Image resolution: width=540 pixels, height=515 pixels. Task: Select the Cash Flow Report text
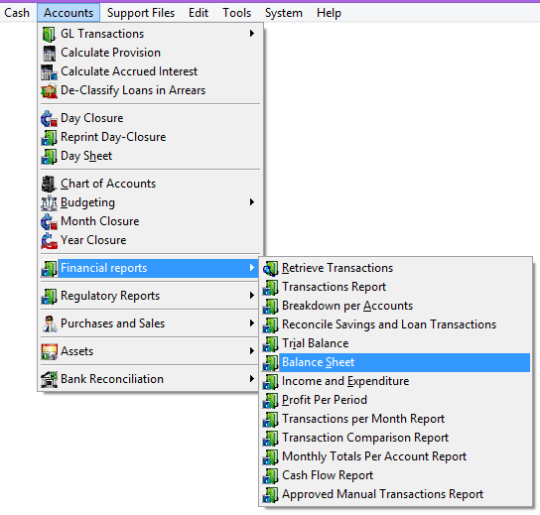(x=327, y=475)
